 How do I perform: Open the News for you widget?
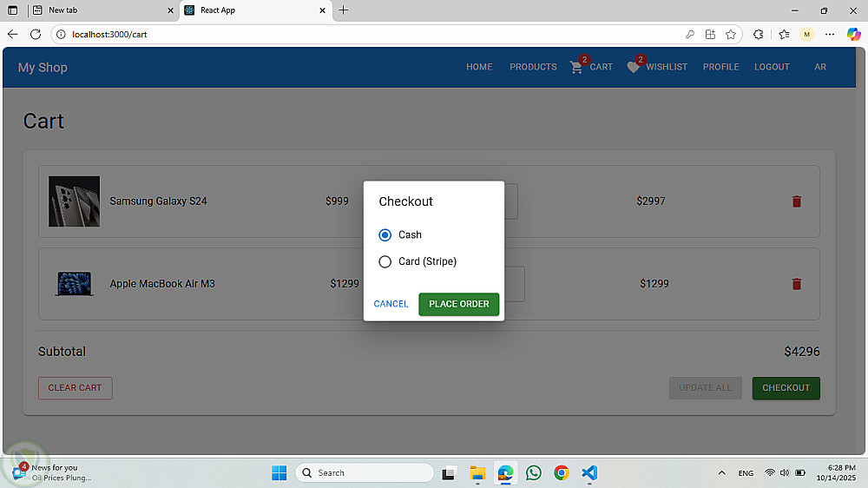(53, 473)
